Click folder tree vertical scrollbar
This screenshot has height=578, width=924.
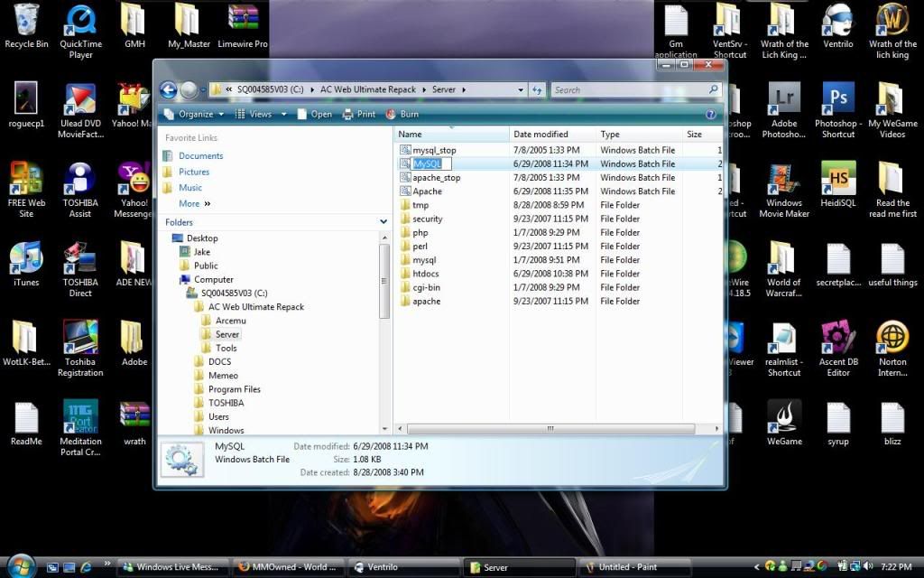click(384, 281)
